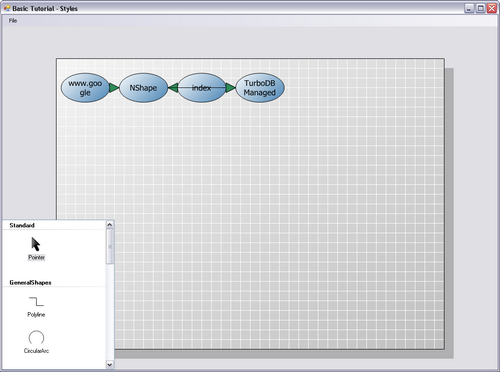This screenshot has height=372, width=500.
Task: Select the NShape ellipse on canvas
Action: (143, 88)
